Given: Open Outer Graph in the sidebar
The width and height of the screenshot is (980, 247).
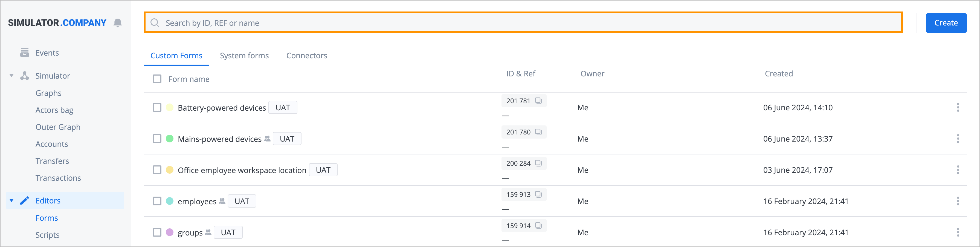Looking at the screenshot, I should click(x=58, y=127).
